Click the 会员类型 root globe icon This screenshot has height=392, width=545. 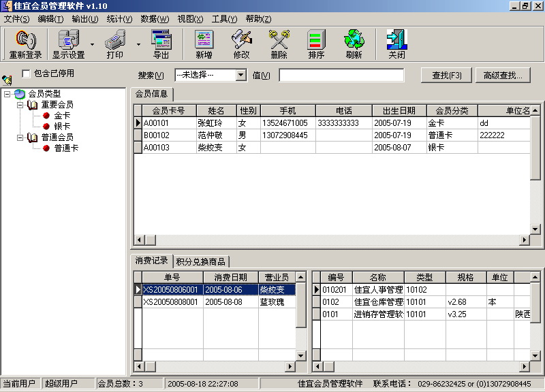[20, 94]
